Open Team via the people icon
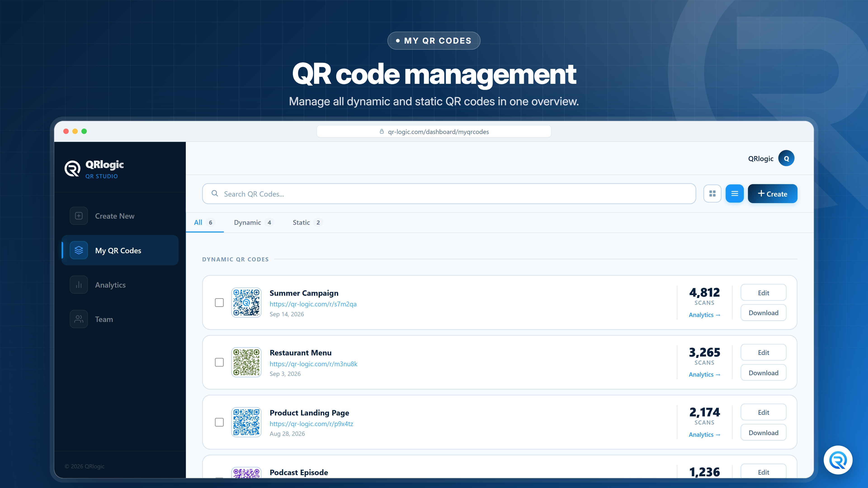The width and height of the screenshot is (868, 488). (78, 319)
